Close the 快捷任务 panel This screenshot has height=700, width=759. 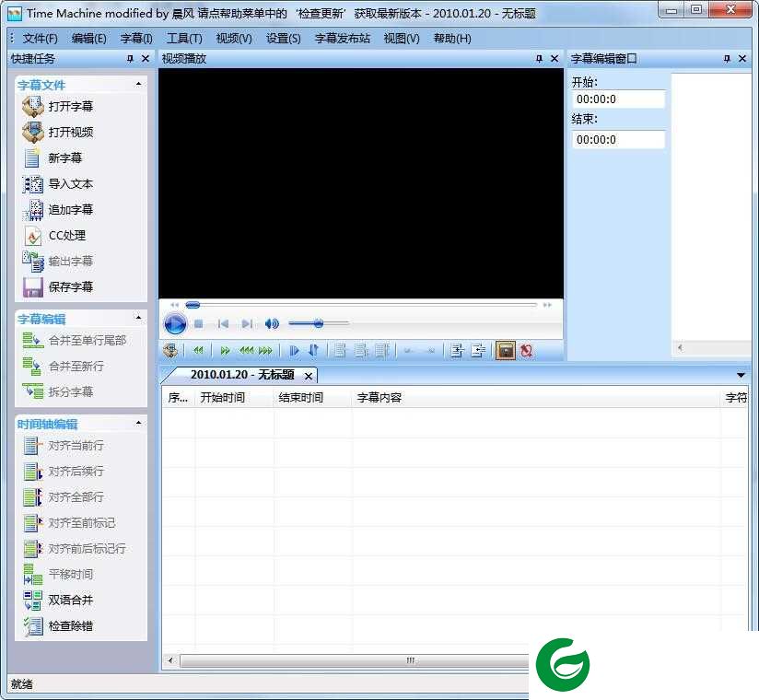click(x=146, y=59)
